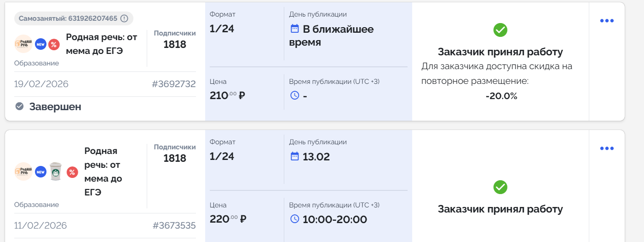Click the gray check icon beside Завершен
The height and width of the screenshot is (242, 644).
(x=19, y=106)
